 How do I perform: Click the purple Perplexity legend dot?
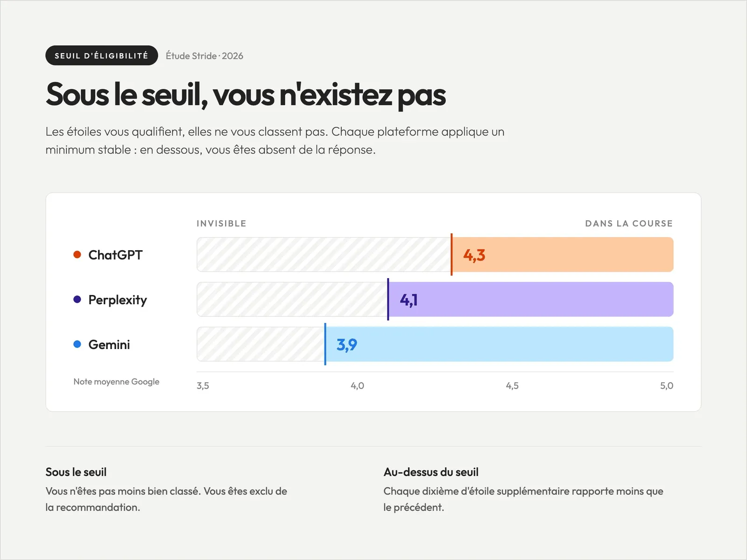(x=78, y=299)
